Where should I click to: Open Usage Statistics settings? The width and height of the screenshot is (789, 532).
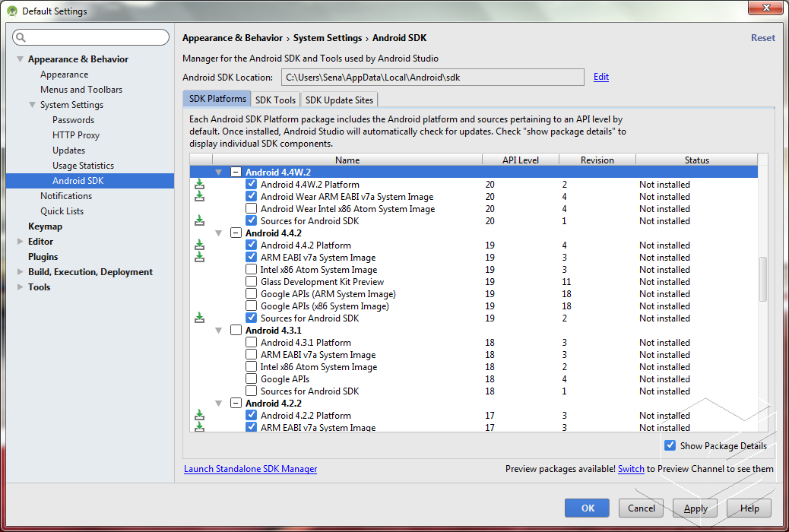(x=83, y=165)
